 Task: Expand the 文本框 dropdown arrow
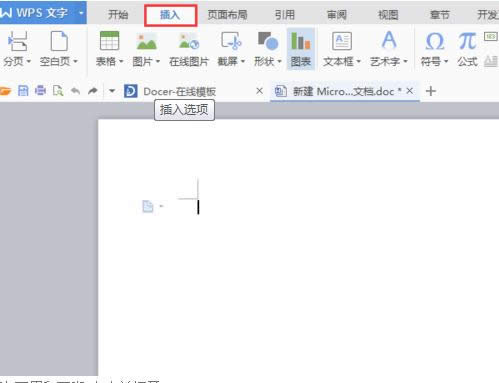(359, 61)
